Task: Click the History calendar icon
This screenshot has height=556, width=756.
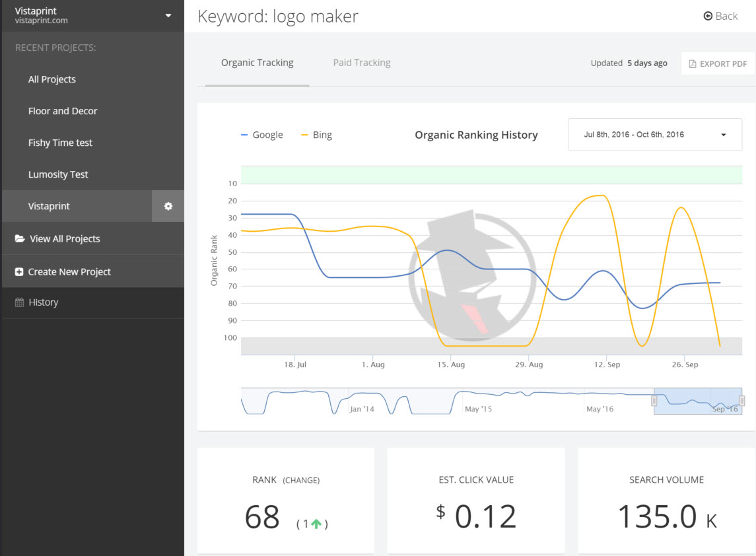Action: coord(19,302)
